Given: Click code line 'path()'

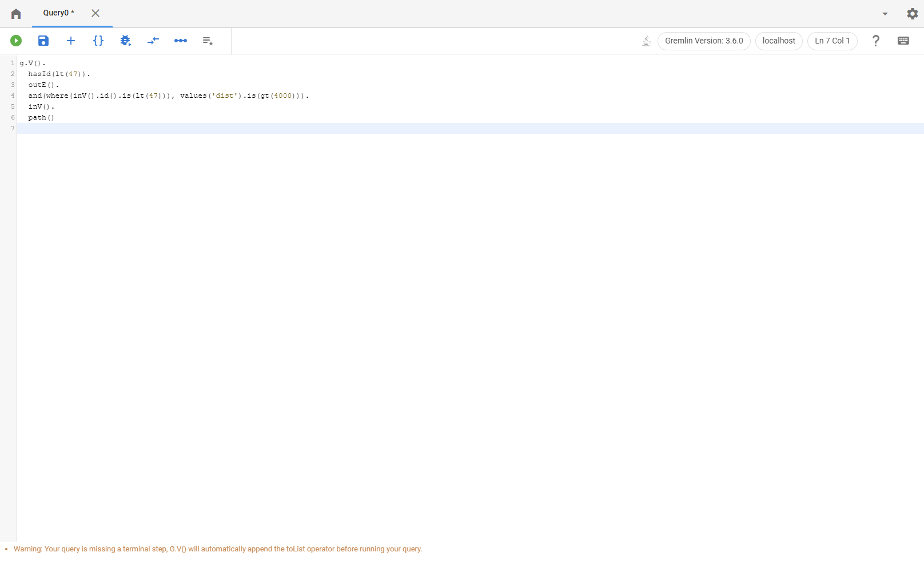Looking at the screenshot, I should (41, 118).
